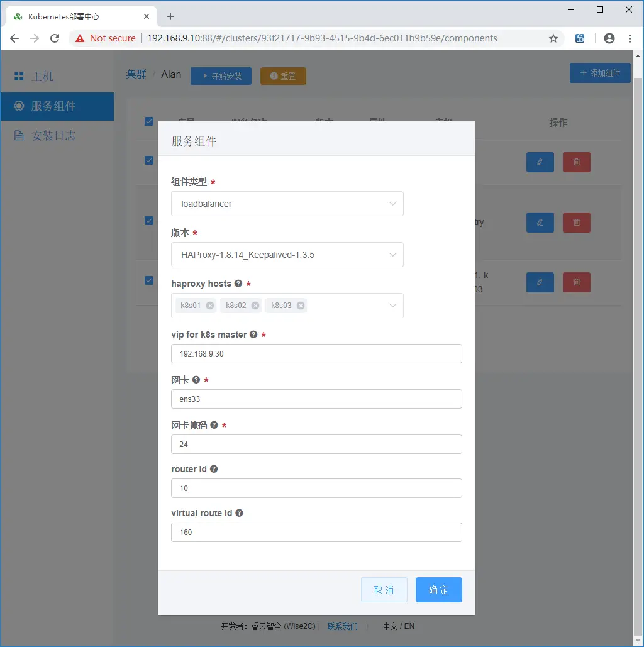The width and height of the screenshot is (644, 647).
Task: Uncheck the select-all checkbox in table header
Action: click(x=148, y=121)
